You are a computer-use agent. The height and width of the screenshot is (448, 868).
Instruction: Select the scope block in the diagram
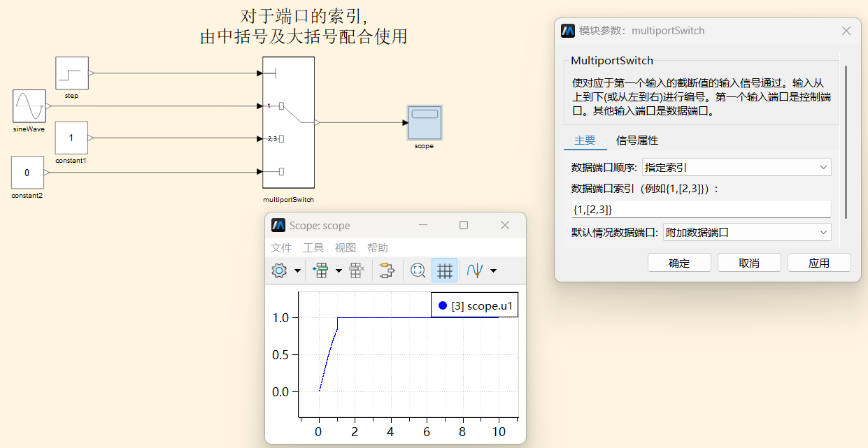tap(425, 122)
